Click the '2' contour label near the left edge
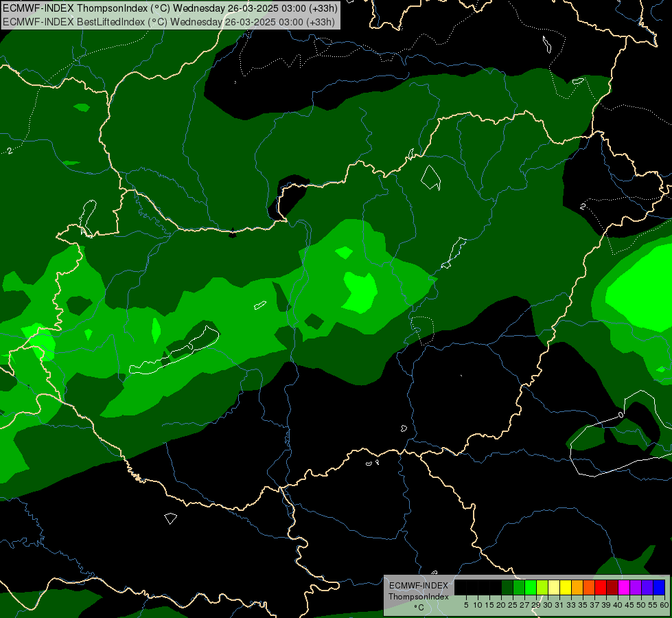The width and height of the screenshot is (672, 618). 10,151
